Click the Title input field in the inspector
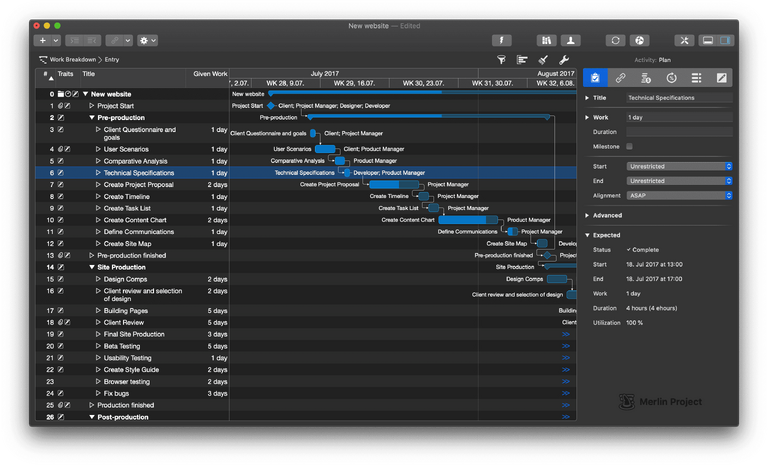The image size is (768, 465). click(x=679, y=98)
